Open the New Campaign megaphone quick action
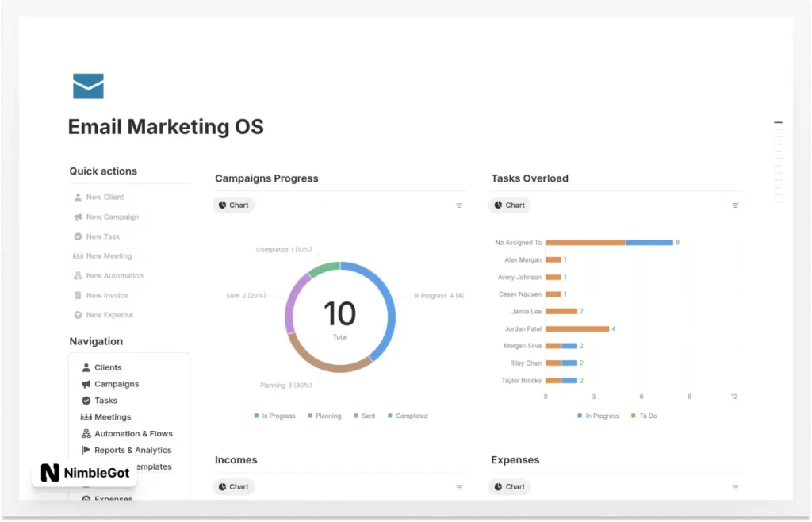The height and width of the screenshot is (522, 812). (x=78, y=217)
